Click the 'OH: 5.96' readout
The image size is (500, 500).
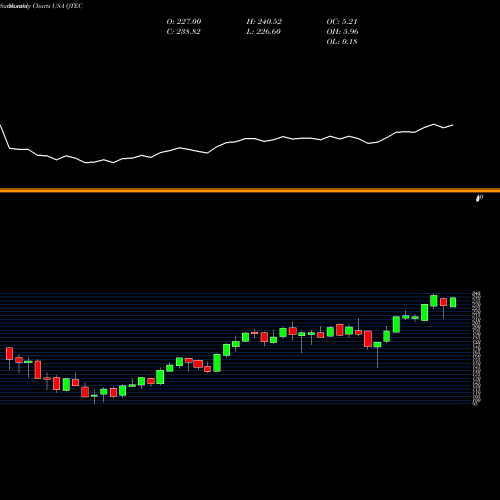(x=342, y=32)
